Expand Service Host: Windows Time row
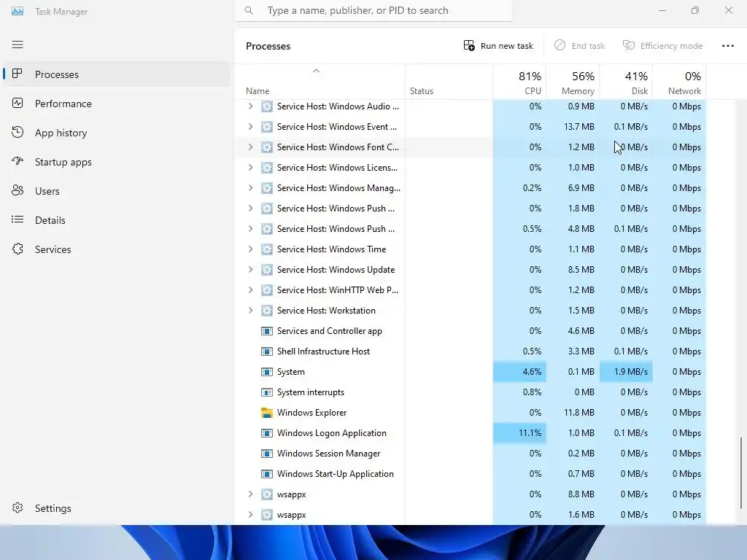 point(251,249)
